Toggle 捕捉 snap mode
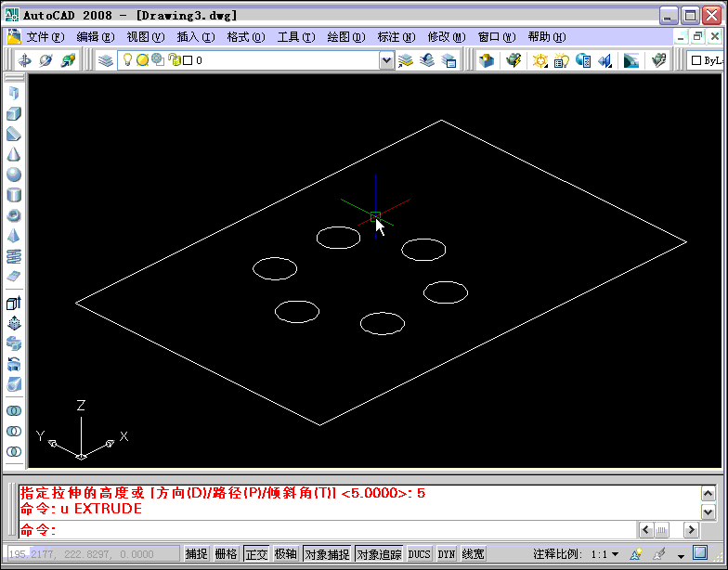728x570 pixels. (197, 553)
